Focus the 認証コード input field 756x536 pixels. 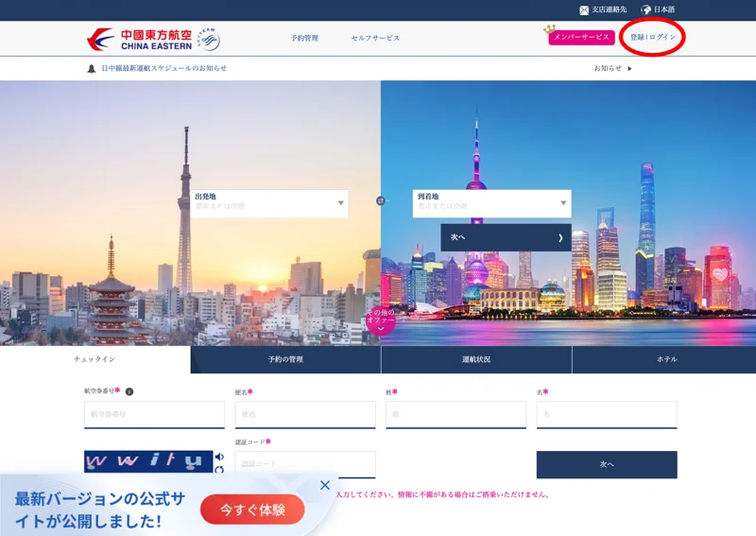tap(305, 464)
